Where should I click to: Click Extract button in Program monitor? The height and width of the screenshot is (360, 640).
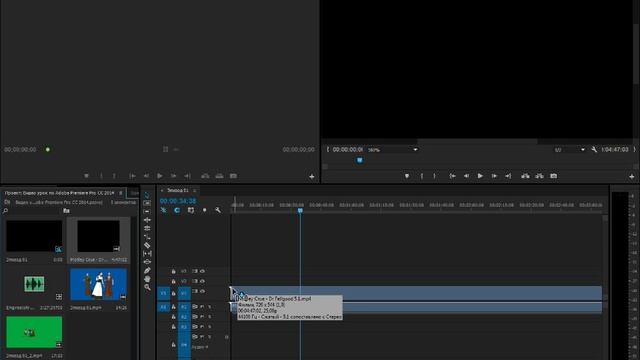coord(539,176)
